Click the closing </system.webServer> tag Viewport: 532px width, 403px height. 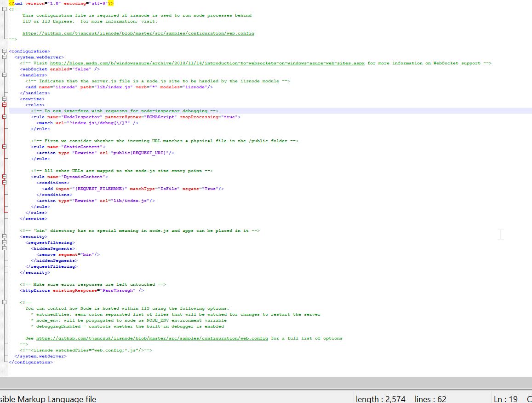[x=40, y=356]
